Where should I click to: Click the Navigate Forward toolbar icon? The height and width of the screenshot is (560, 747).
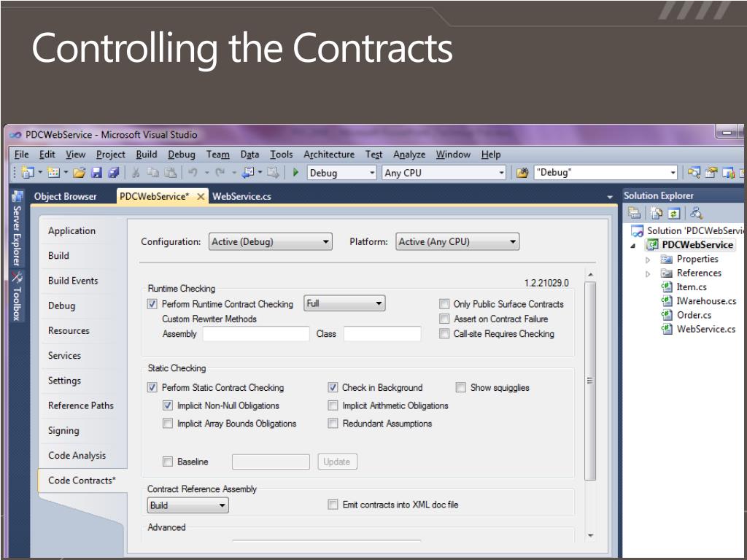coord(273,172)
